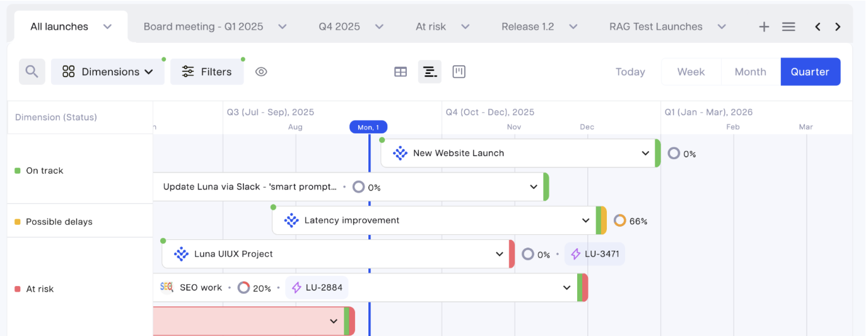Image resolution: width=868 pixels, height=336 pixels.
Task: Switch to table view icon
Action: (401, 72)
